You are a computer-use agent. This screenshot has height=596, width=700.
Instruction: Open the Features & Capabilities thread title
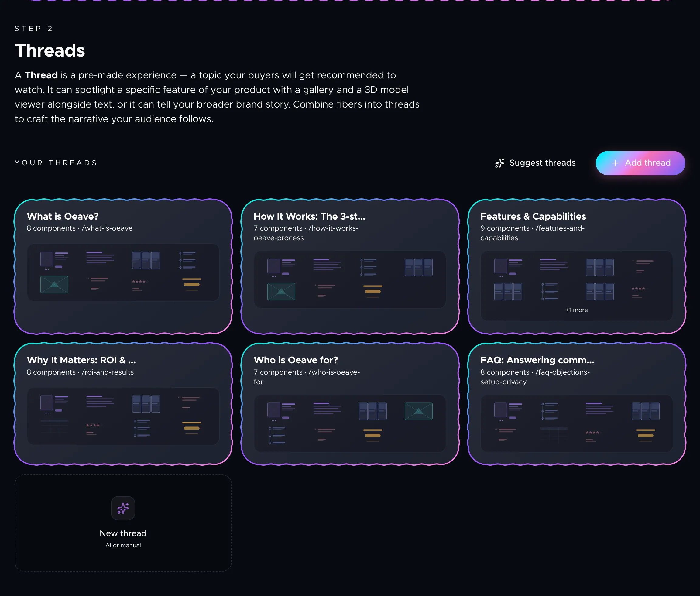point(533,216)
